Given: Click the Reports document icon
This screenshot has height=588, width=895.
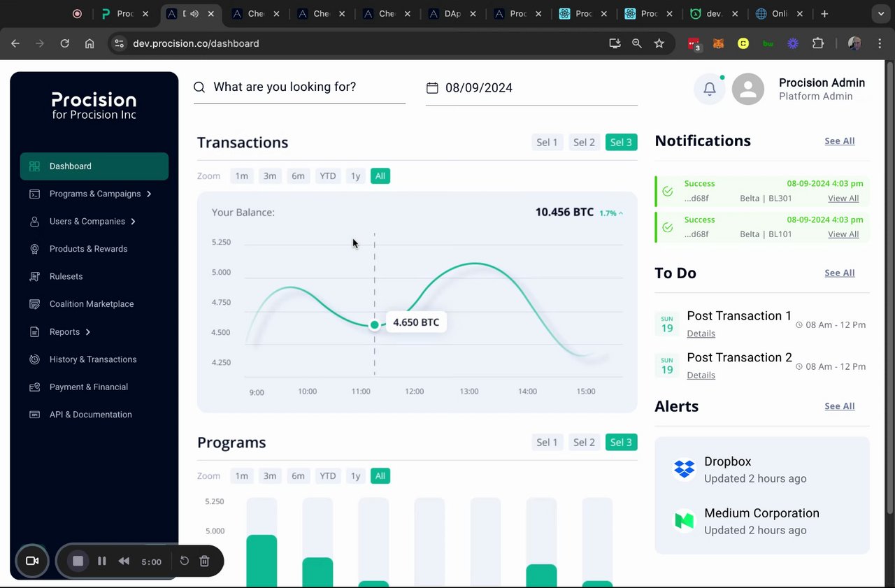Looking at the screenshot, I should coord(34,332).
